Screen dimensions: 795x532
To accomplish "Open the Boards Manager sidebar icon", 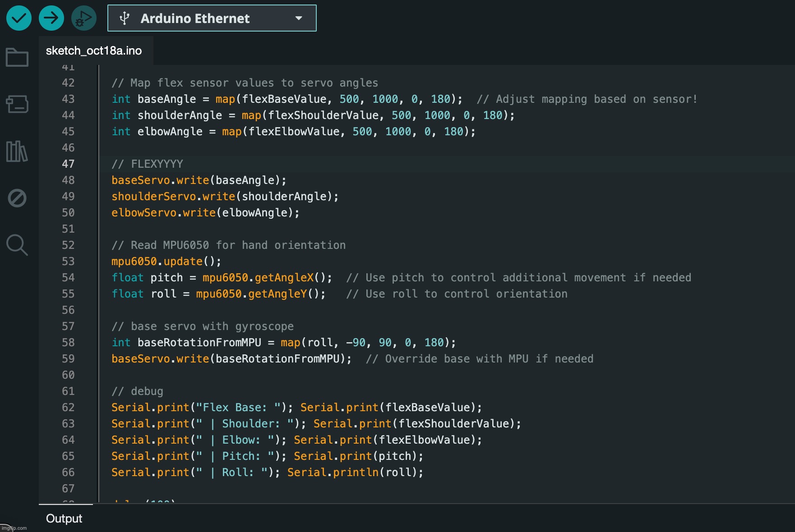I will click(17, 104).
